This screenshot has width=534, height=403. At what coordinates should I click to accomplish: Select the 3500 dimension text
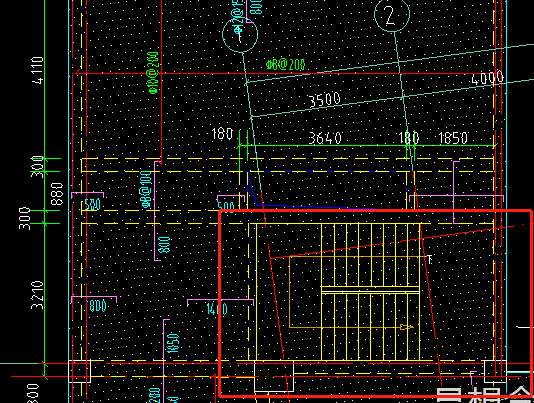[x=324, y=100]
